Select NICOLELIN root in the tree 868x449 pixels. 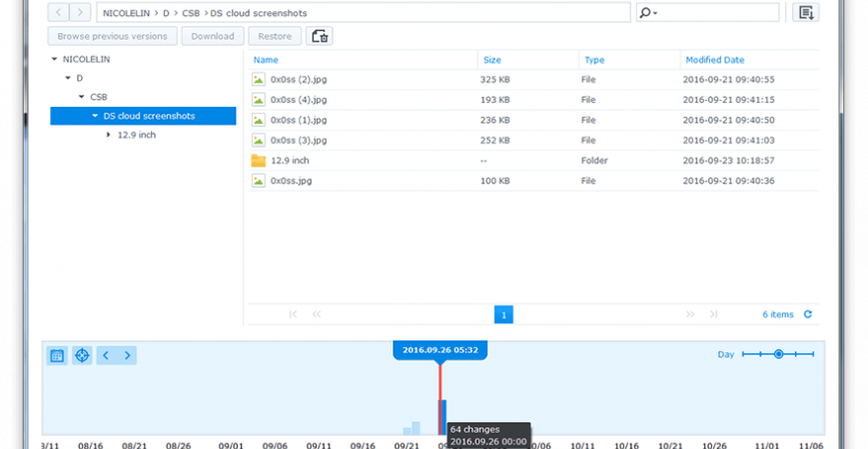coord(86,59)
